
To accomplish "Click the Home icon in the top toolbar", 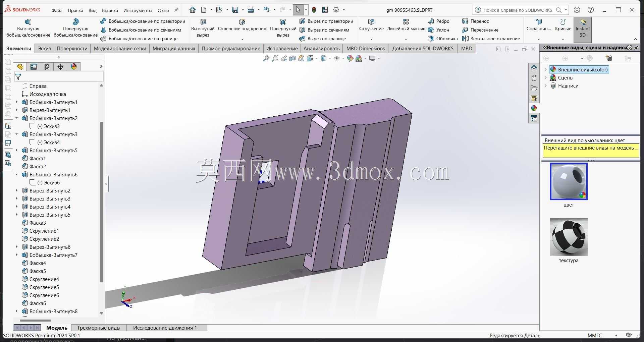I will (x=193, y=10).
